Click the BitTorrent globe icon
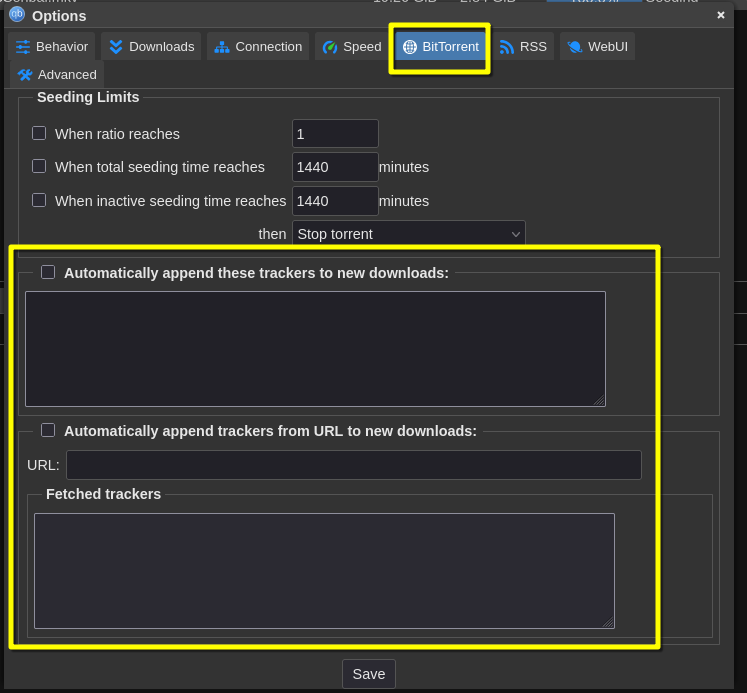Screen dimensions: 747x693 pyautogui.click(x=410, y=47)
